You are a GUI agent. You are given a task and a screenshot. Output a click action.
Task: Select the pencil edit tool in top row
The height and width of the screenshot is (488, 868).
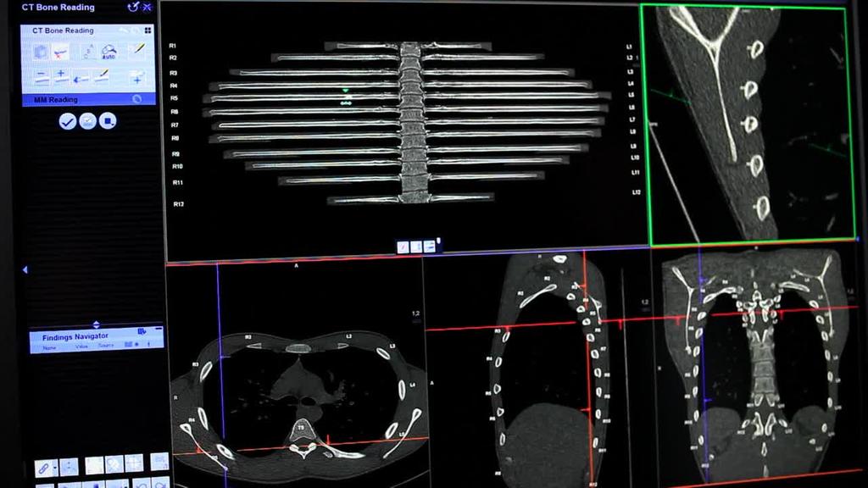[136, 51]
